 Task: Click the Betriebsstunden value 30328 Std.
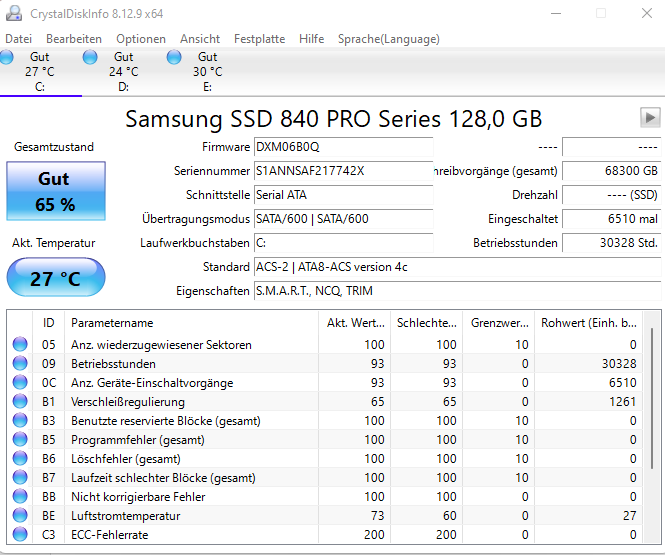pyautogui.click(x=611, y=243)
